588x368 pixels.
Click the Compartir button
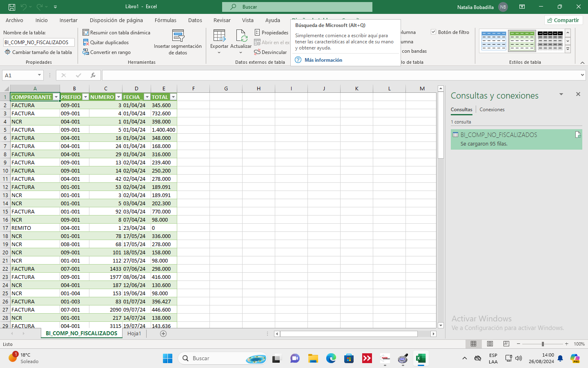[x=563, y=20]
